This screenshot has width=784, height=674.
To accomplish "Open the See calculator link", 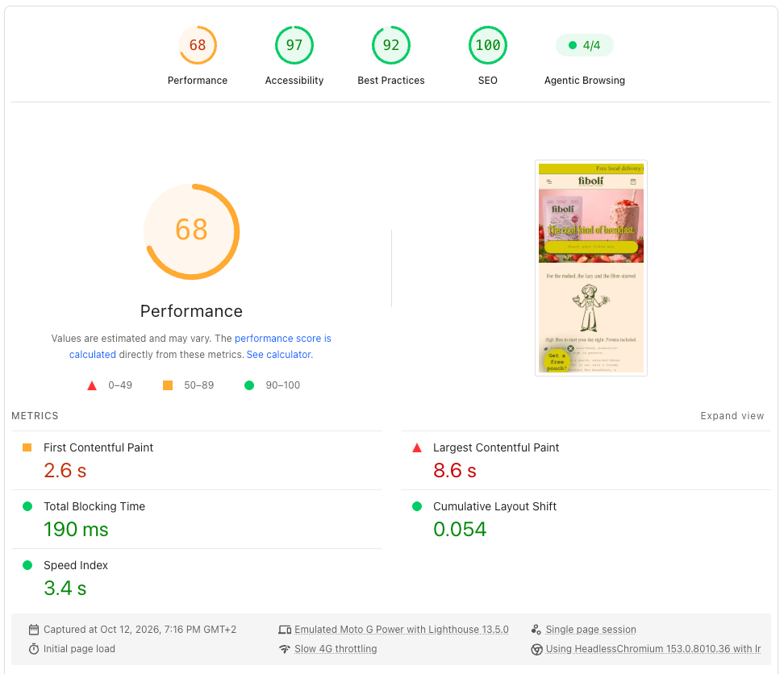I will click(x=280, y=355).
